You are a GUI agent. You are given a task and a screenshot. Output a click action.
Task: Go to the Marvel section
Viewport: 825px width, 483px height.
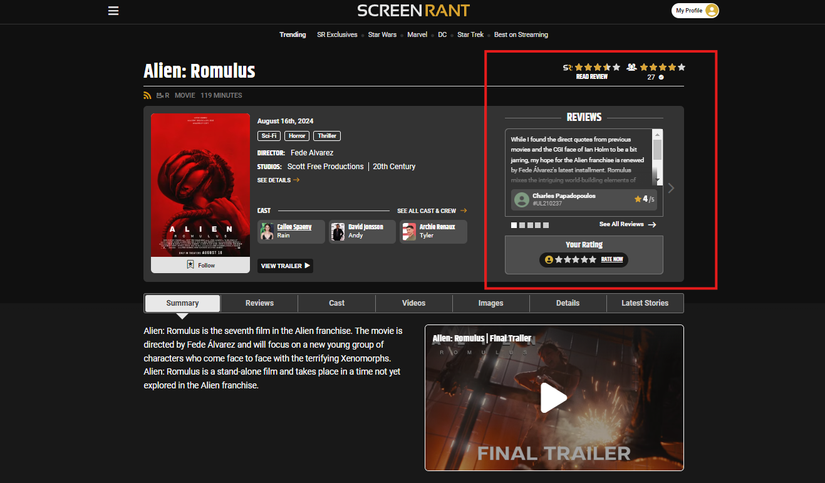(x=417, y=35)
